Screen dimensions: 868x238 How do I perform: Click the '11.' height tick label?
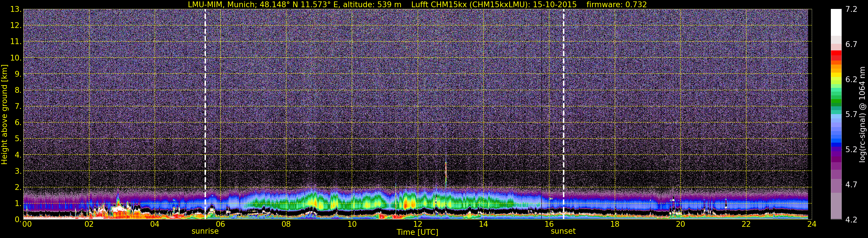pos(16,41)
